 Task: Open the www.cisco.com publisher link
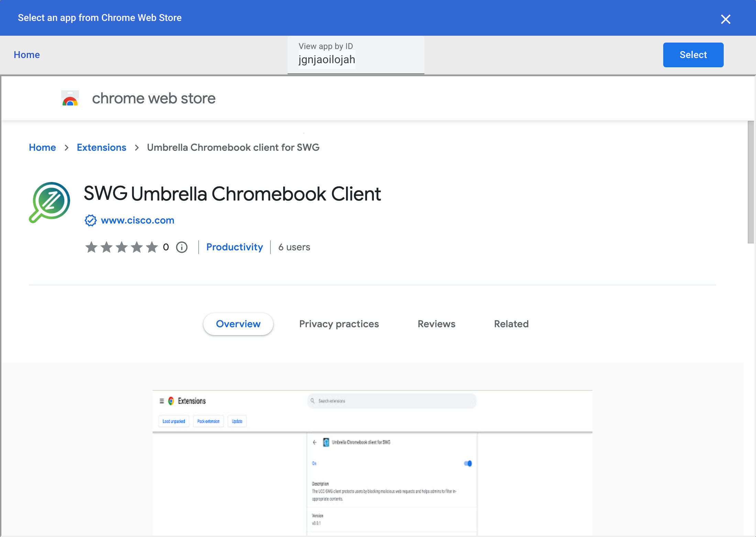pos(137,220)
